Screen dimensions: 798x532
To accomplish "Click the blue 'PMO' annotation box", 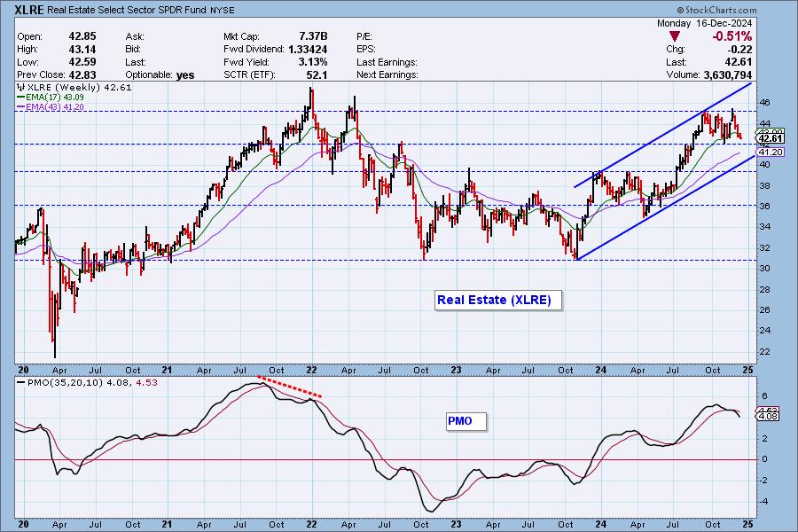I will click(466, 421).
